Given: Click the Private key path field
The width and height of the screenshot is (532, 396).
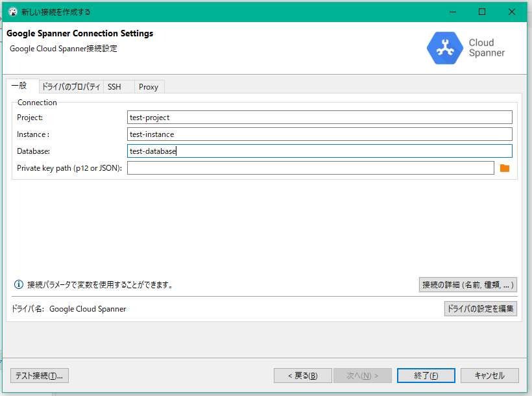Looking at the screenshot, I should tap(311, 168).
